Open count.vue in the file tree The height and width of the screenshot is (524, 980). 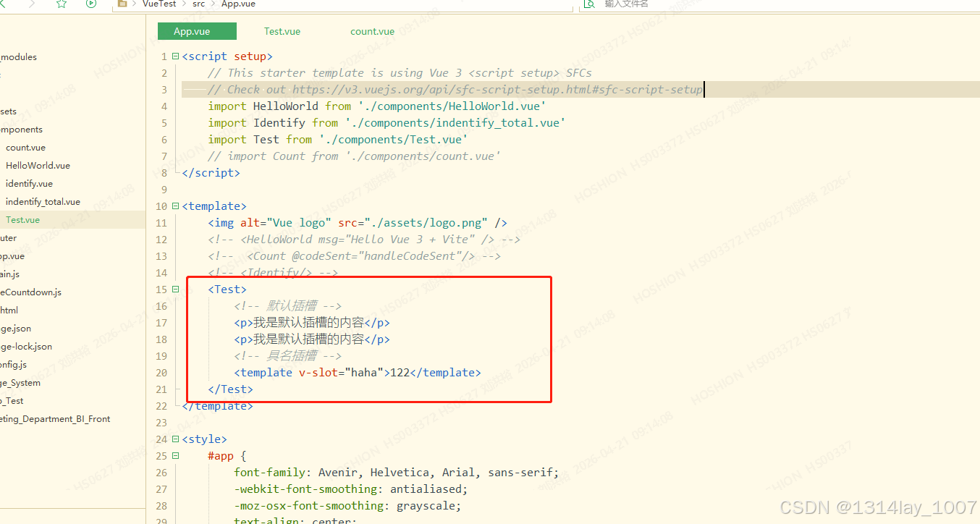pyautogui.click(x=25, y=148)
